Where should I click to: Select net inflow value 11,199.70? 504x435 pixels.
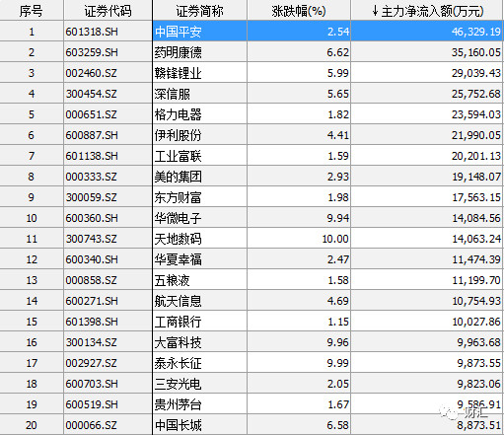pyautogui.click(x=476, y=280)
